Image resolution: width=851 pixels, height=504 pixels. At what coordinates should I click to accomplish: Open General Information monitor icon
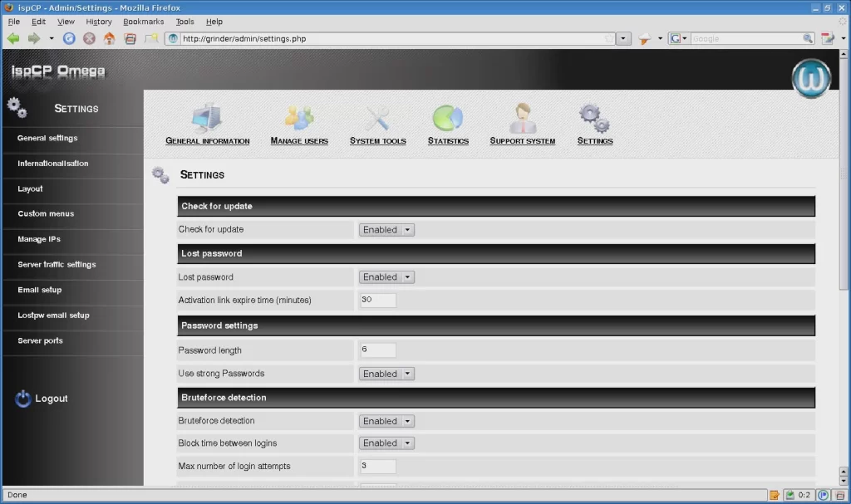(207, 118)
